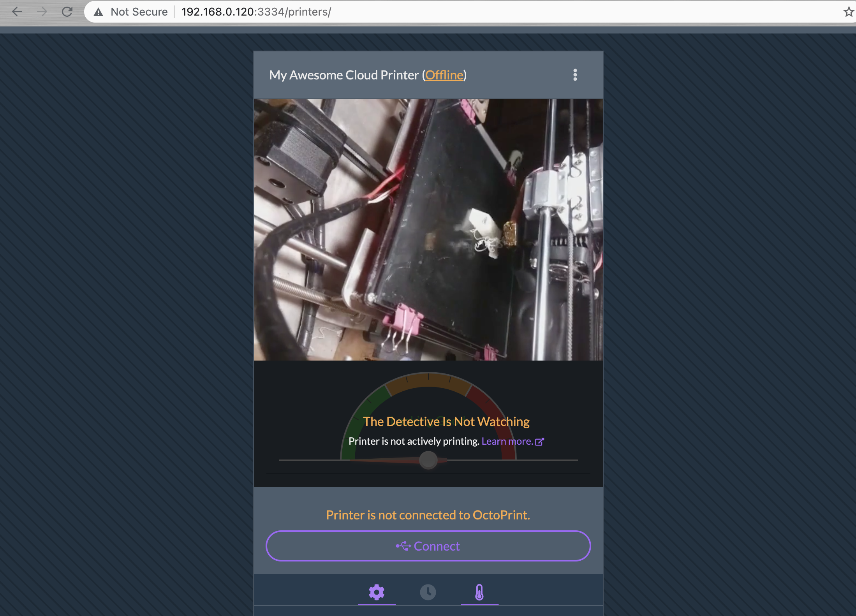Open the thermometer temperature tab
Screen dimensions: 856x616
[479, 592]
